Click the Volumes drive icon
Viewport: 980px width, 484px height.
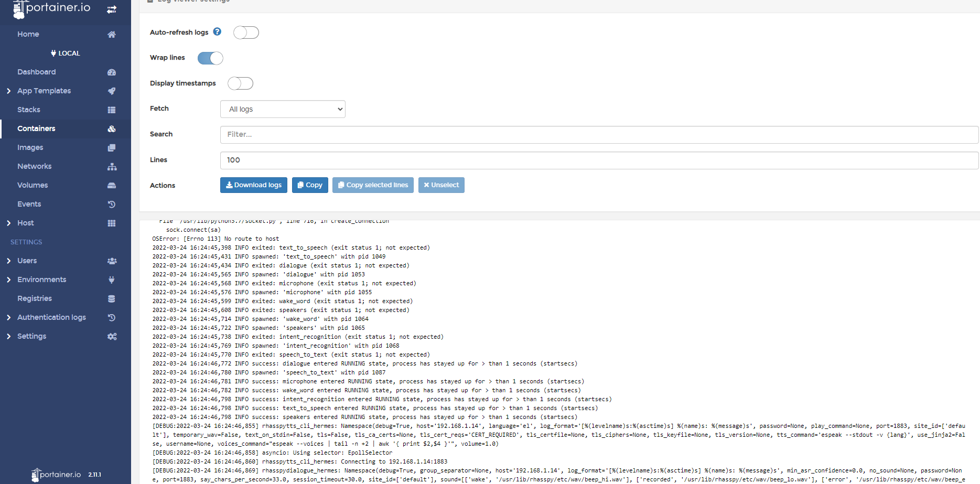(x=112, y=186)
